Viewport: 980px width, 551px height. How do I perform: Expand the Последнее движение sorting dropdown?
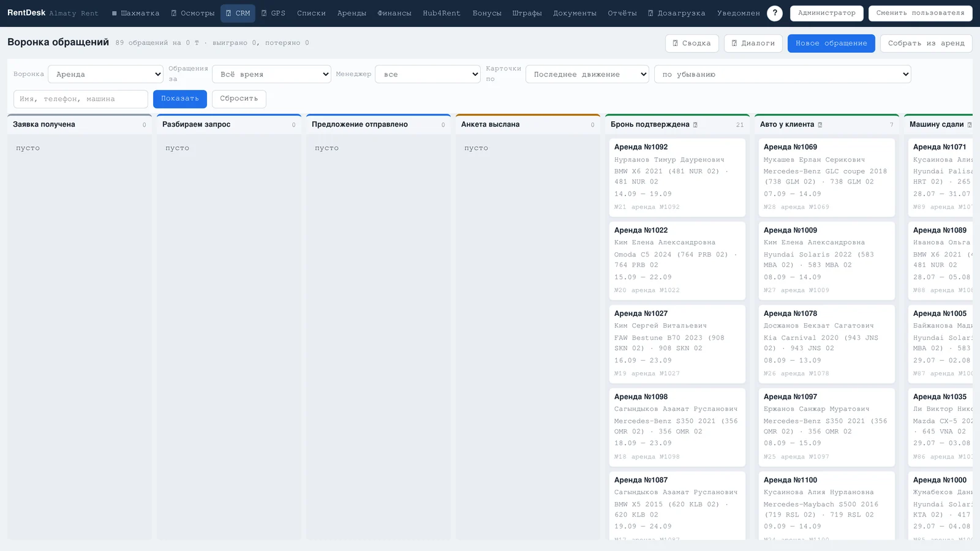[587, 74]
